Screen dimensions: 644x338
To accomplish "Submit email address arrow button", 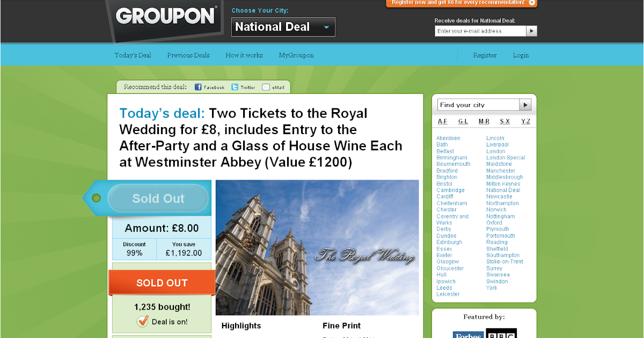I will tap(531, 31).
